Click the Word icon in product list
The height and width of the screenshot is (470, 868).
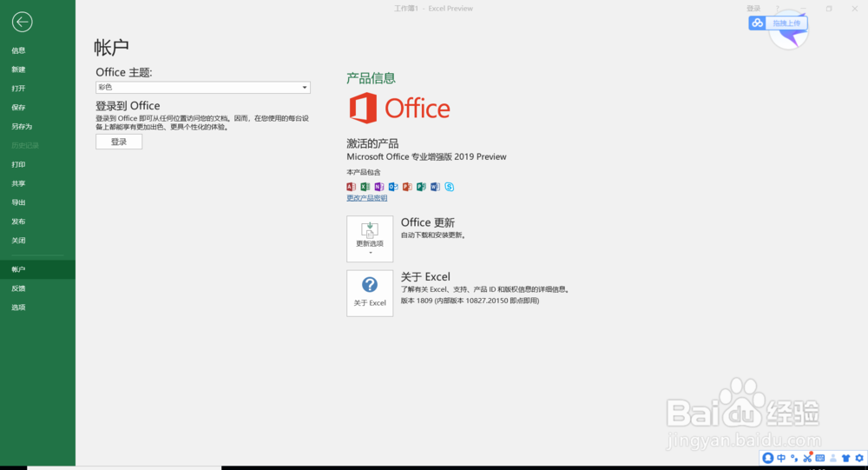pos(435,187)
